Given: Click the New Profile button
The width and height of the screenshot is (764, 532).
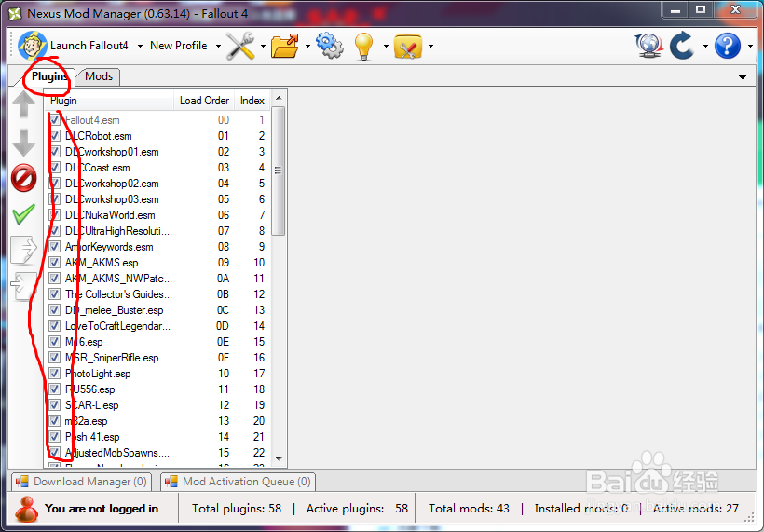Looking at the screenshot, I should coord(179,46).
